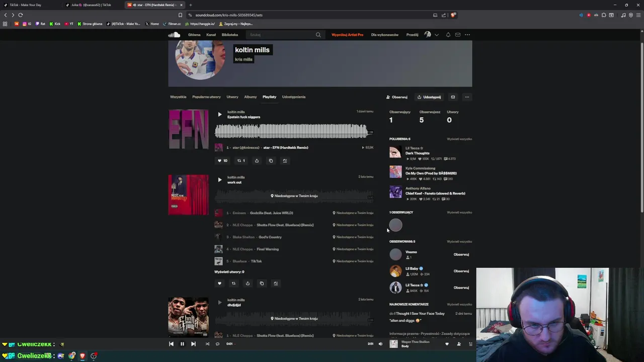This screenshot has width=644, height=362.
Task: Play the work out playlist
Action: [219, 179]
